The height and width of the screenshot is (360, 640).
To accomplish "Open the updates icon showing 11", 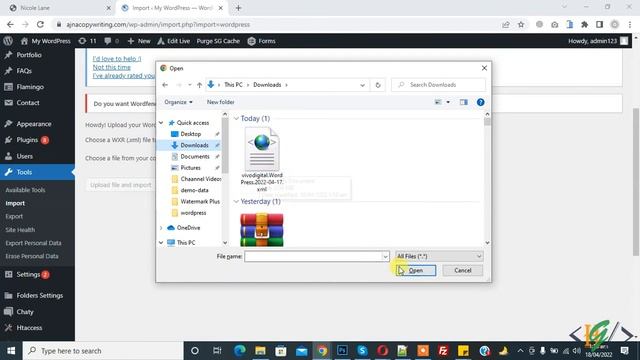I will 87,41.
